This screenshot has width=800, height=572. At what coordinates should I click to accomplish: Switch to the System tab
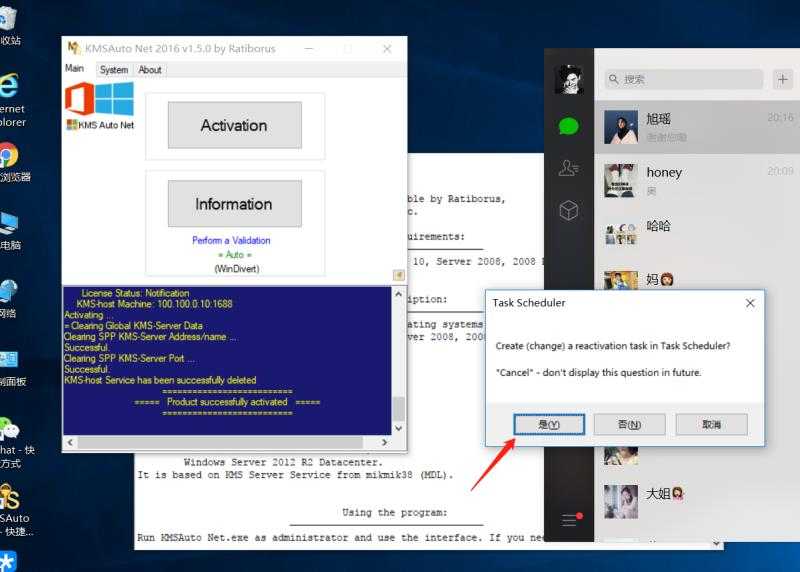(114, 70)
